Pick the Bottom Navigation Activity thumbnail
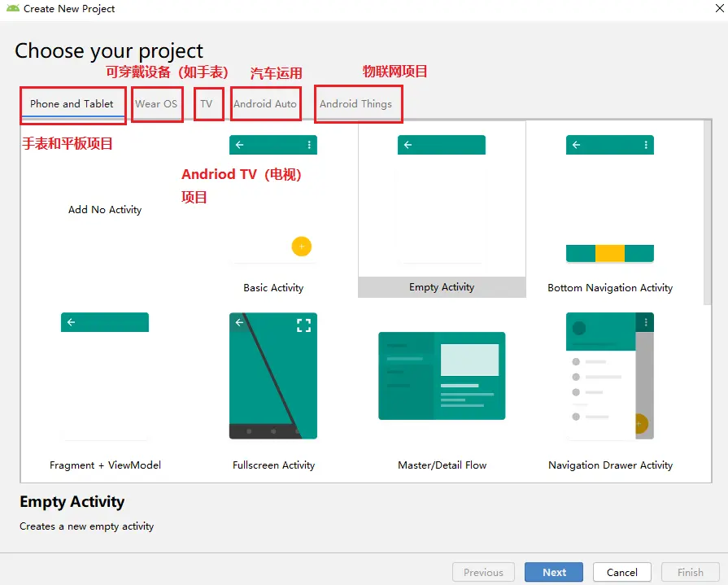This screenshot has width=728, height=585. [610, 199]
